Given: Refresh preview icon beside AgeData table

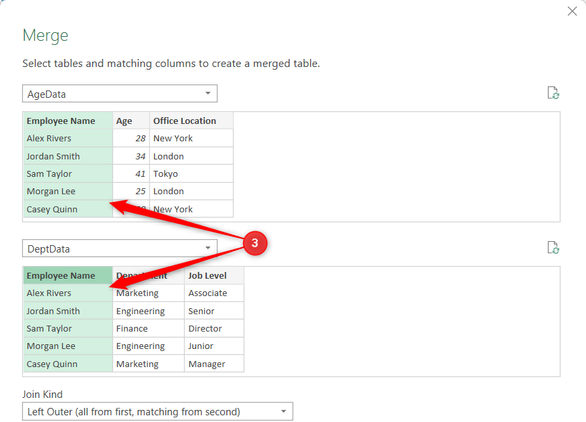Looking at the screenshot, I should (x=553, y=93).
